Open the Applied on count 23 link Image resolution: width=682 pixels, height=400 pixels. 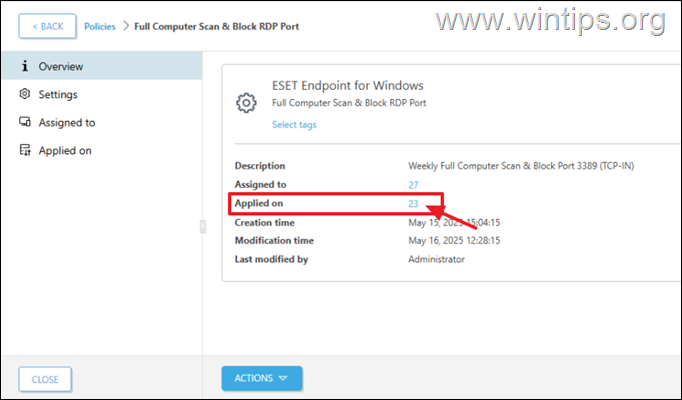click(x=413, y=204)
